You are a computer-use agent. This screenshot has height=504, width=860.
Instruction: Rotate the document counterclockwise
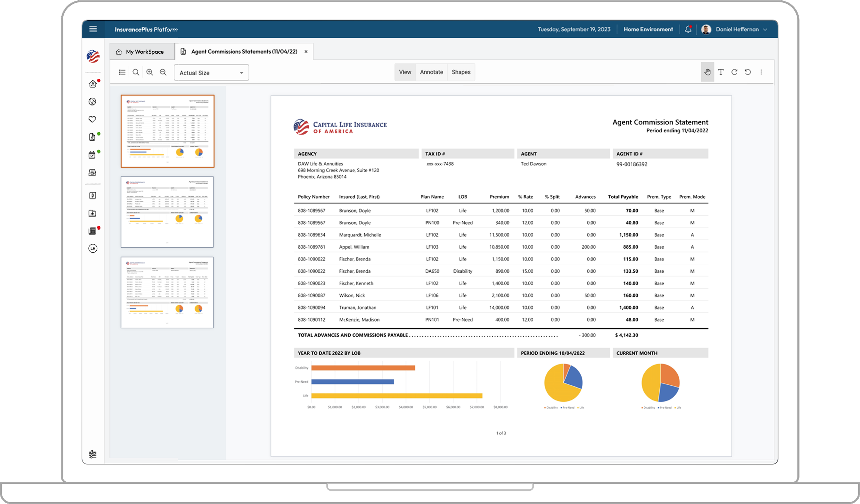click(748, 72)
